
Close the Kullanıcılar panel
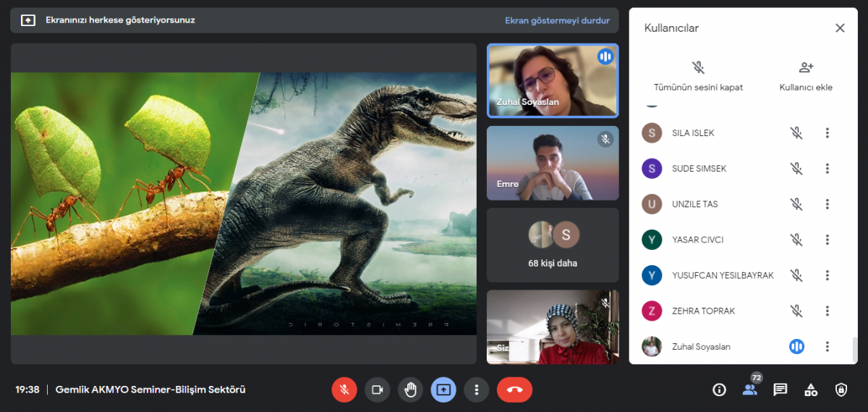point(840,28)
